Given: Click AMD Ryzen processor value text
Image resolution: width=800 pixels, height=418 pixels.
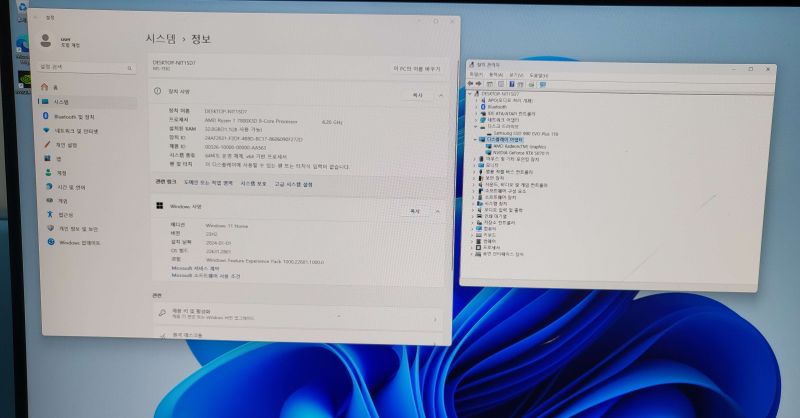Looking at the screenshot, I should 251,121.
